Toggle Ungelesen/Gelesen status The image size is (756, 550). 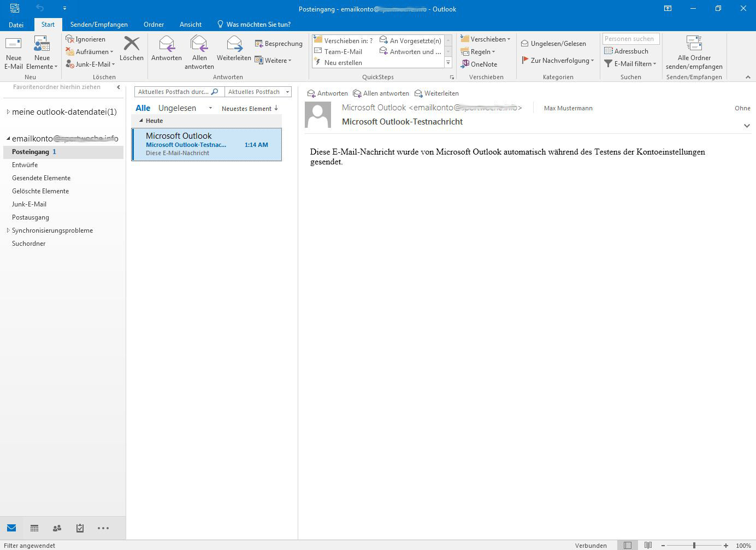tap(553, 44)
